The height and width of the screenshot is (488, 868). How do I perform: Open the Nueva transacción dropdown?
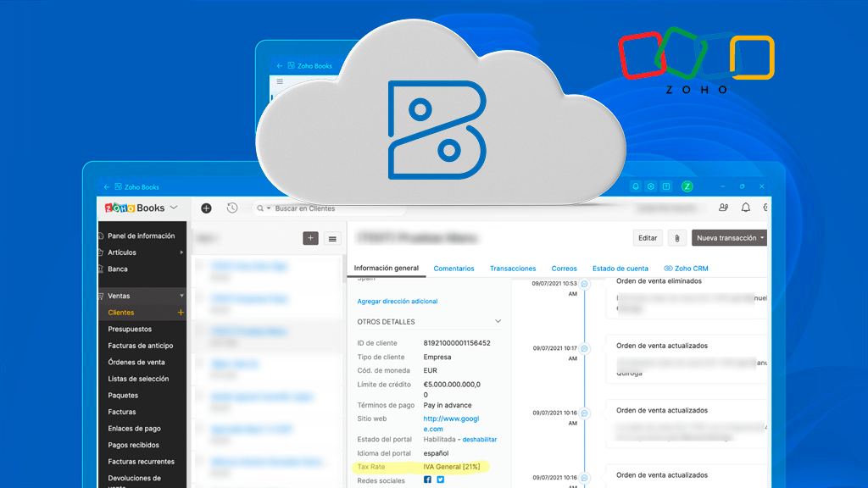[x=729, y=238]
